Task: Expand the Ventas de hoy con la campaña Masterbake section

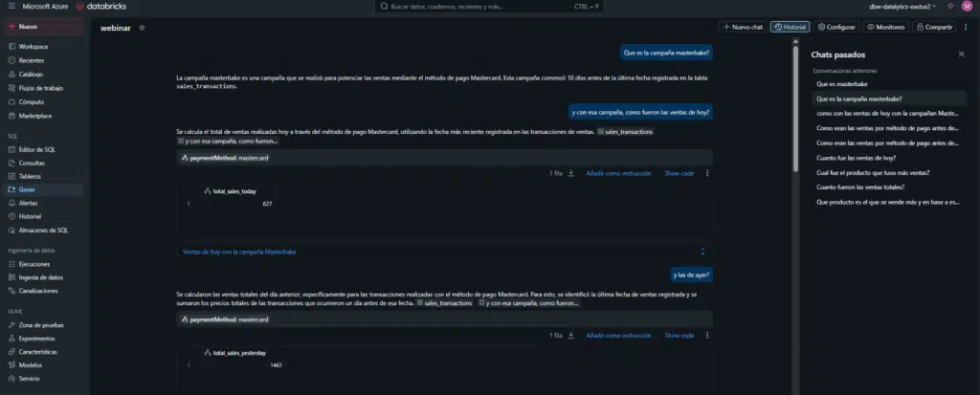Action: coord(703,252)
